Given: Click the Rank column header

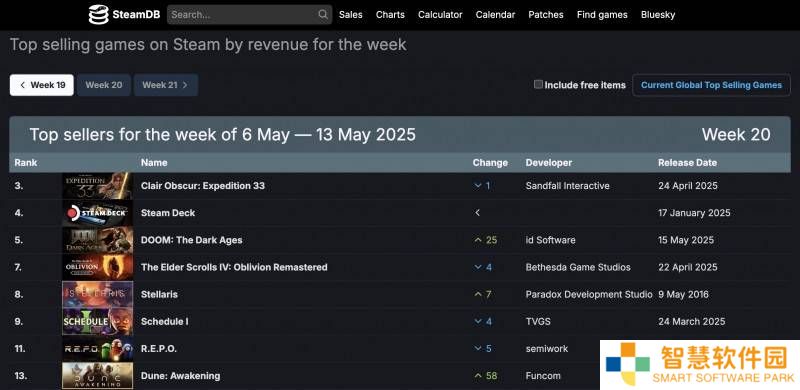Looking at the screenshot, I should [26, 163].
